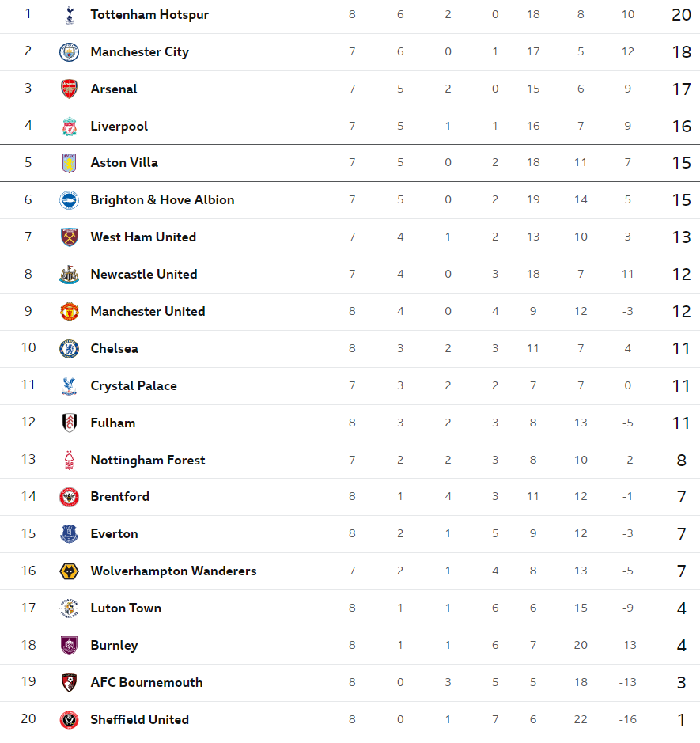Click the Tottenham Hotspur club crest
The image size is (700, 743).
click(69, 15)
